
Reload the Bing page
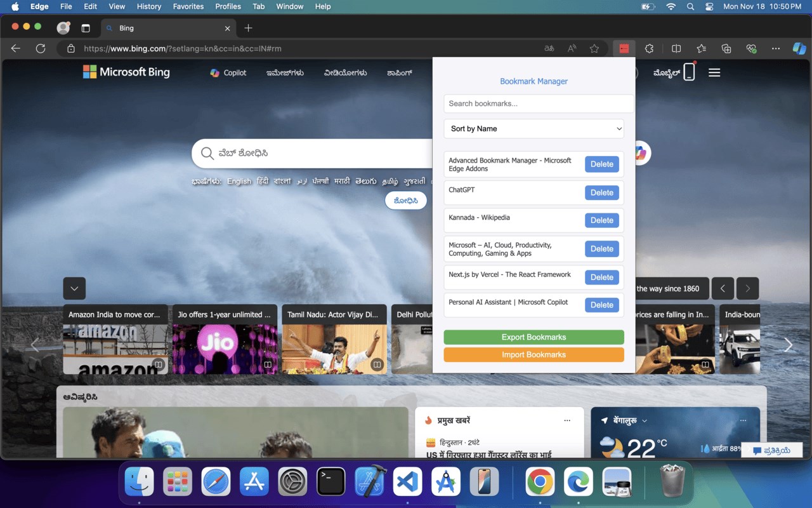[41, 48]
